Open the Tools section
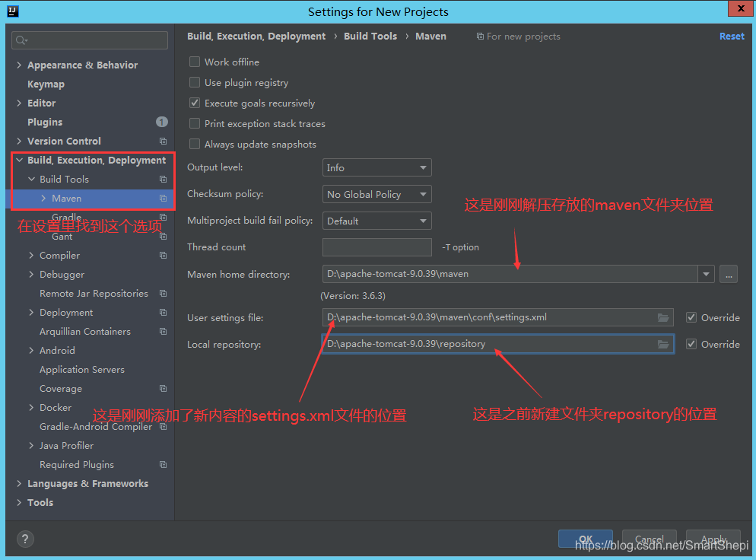Image resolution: width=756 pixels, height=560 pixels. 40,503
